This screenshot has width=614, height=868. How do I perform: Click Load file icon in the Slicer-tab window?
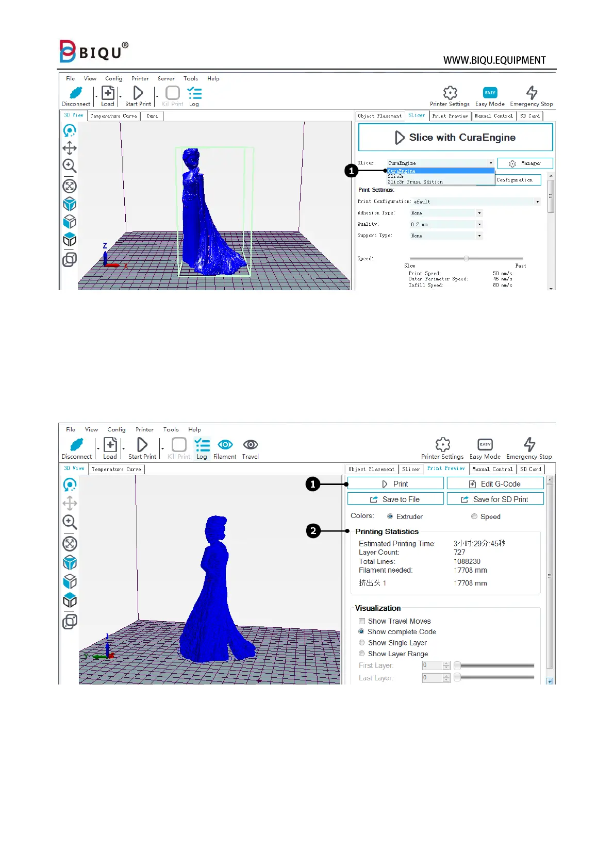(108, 93)
